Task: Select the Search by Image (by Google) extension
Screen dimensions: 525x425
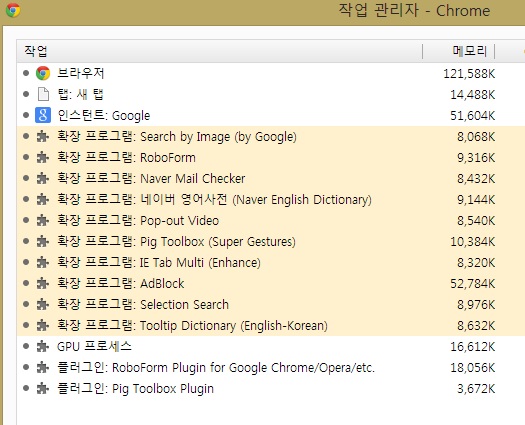Action: pyautogui.click(x=271, y=136)
